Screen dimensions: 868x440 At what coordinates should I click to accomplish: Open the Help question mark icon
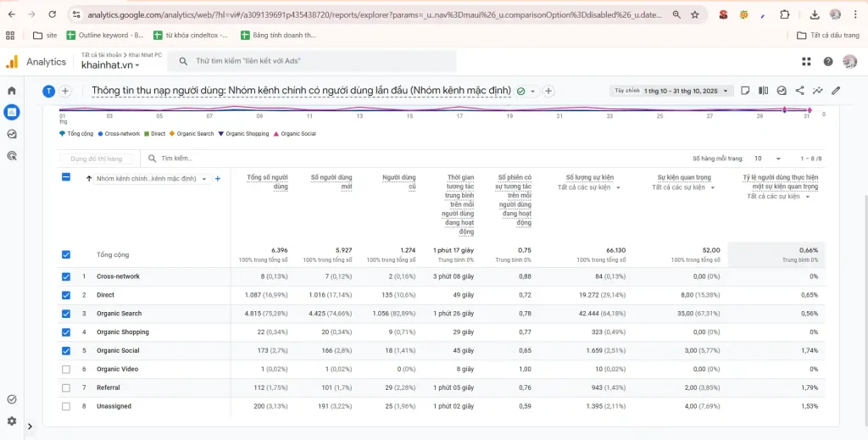(828, 61)
